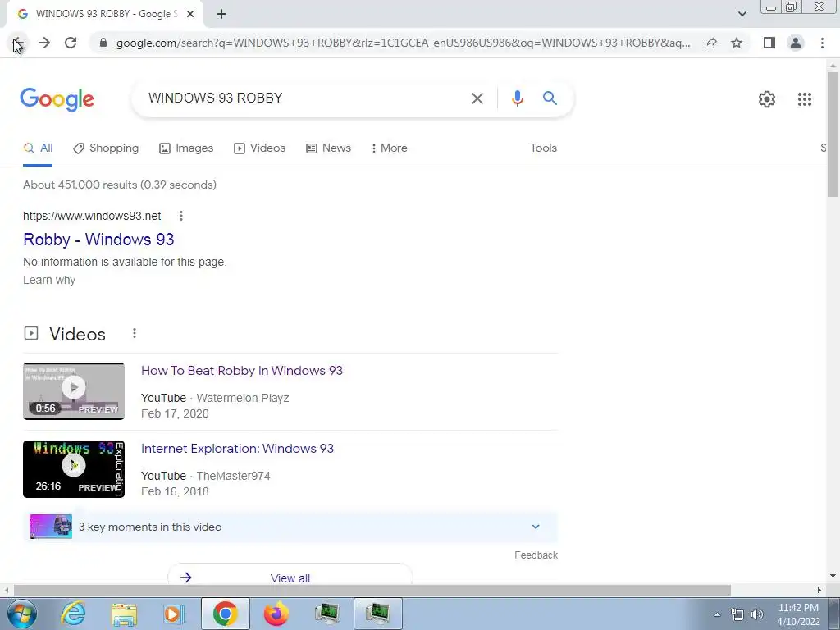The image size is (840, 630).
Task: Start voice search with the microphone icon
Action: pos(517,98)
